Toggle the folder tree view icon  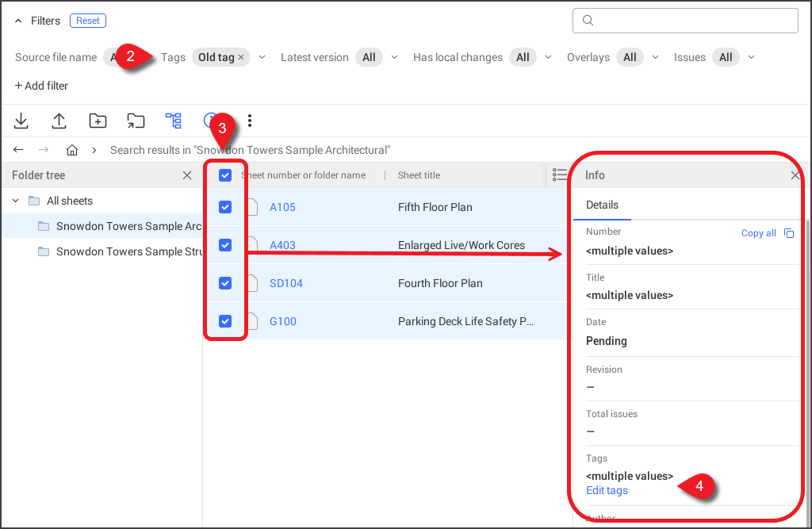[174, 121]
